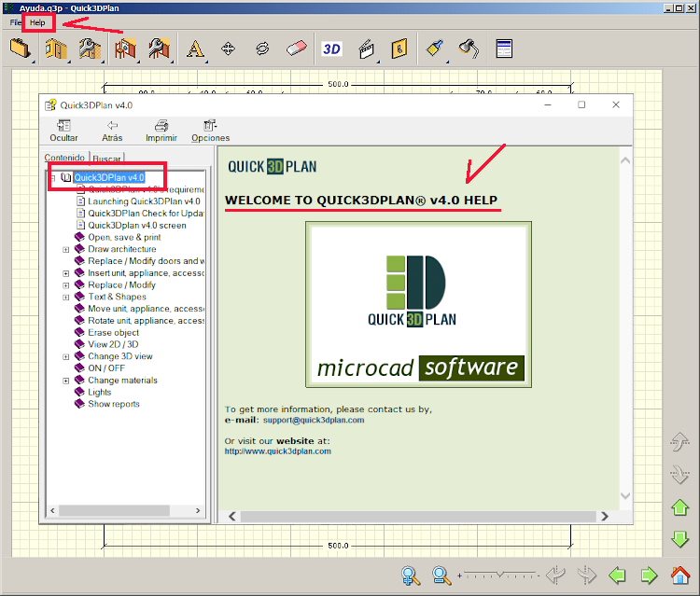This screenshot has width=700, height=596.
Task: Expand the Insert unit, appliance topic
Action: pos(65,273)
